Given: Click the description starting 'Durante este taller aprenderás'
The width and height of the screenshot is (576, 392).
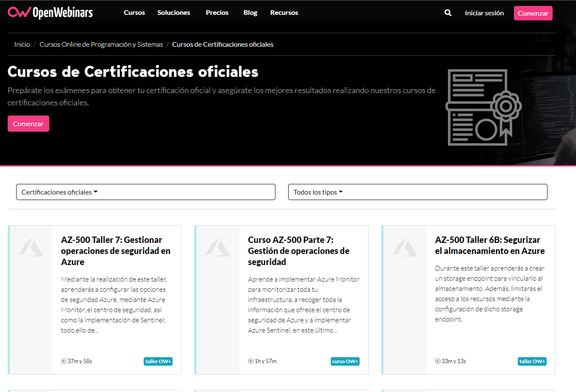Looking at the screenshot, I should pos(490,293).
